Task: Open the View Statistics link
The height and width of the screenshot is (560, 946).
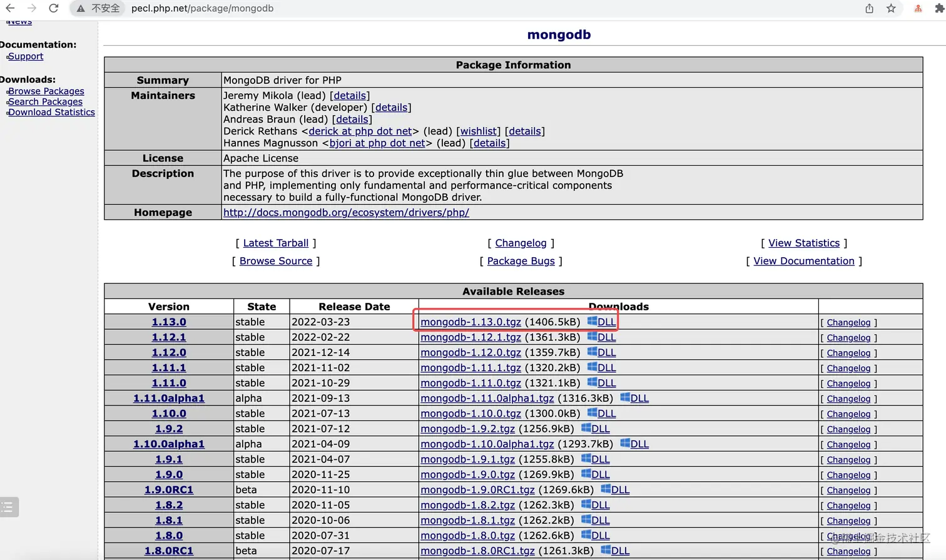Action: tap(804, 243)
